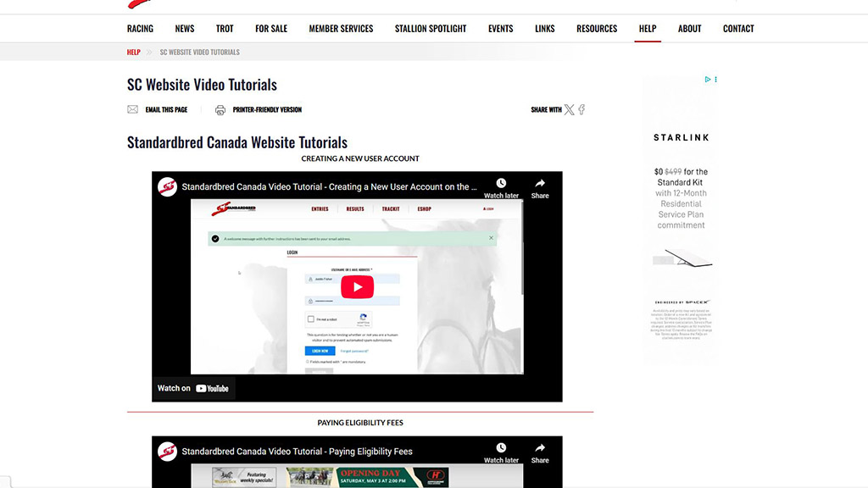Play the New User Account tutorial video
Image resolution: width=868 pixels, height=488 pixels.
[357, 286]
